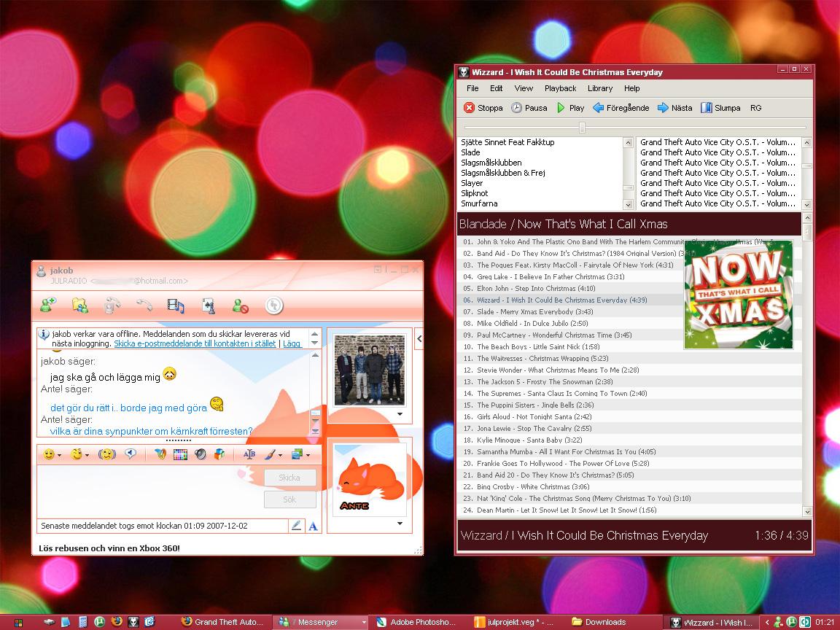The width and height of the screenshot is (840, 630).
Task: Click the Sök search button in Messenger
Action: tap(289, 499)
